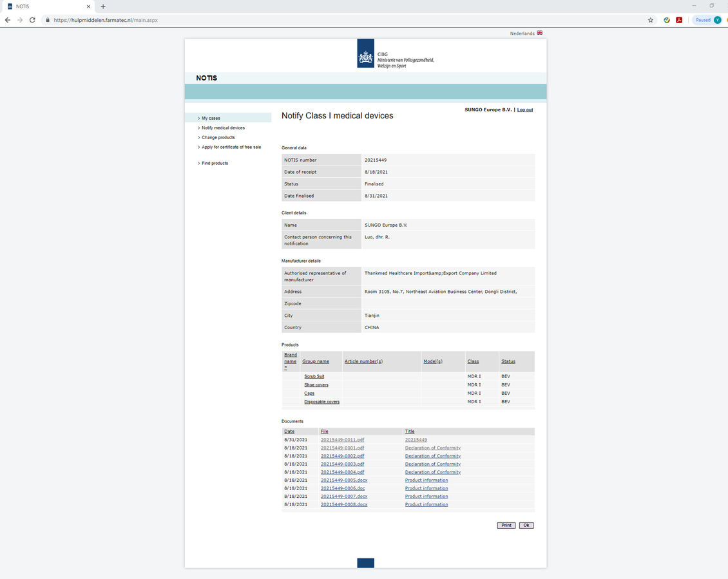Open My cases in the sidebar

(211, 119)
